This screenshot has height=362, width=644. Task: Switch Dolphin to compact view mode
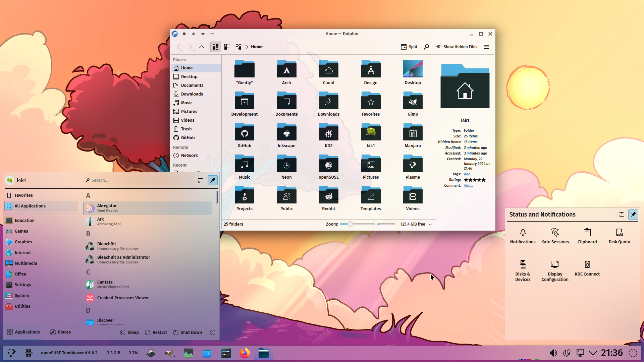click(x=227, y=47)
